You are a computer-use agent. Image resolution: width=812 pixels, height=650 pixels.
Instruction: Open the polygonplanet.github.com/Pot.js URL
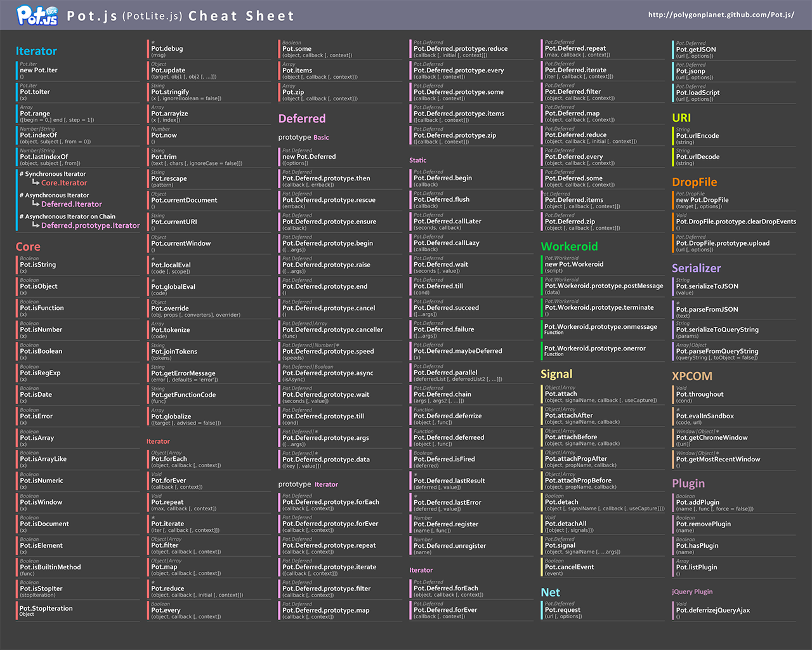[x=721, y=15]
